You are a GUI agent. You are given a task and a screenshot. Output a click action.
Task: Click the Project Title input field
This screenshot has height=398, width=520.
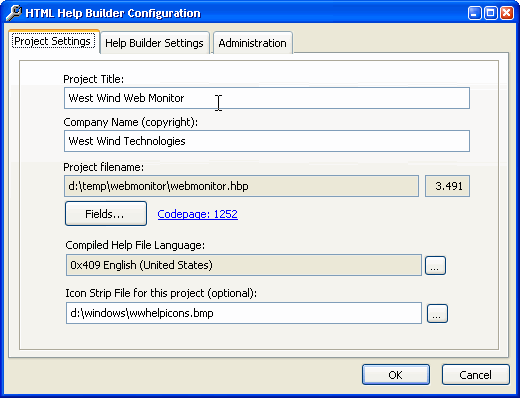[267, 98]
